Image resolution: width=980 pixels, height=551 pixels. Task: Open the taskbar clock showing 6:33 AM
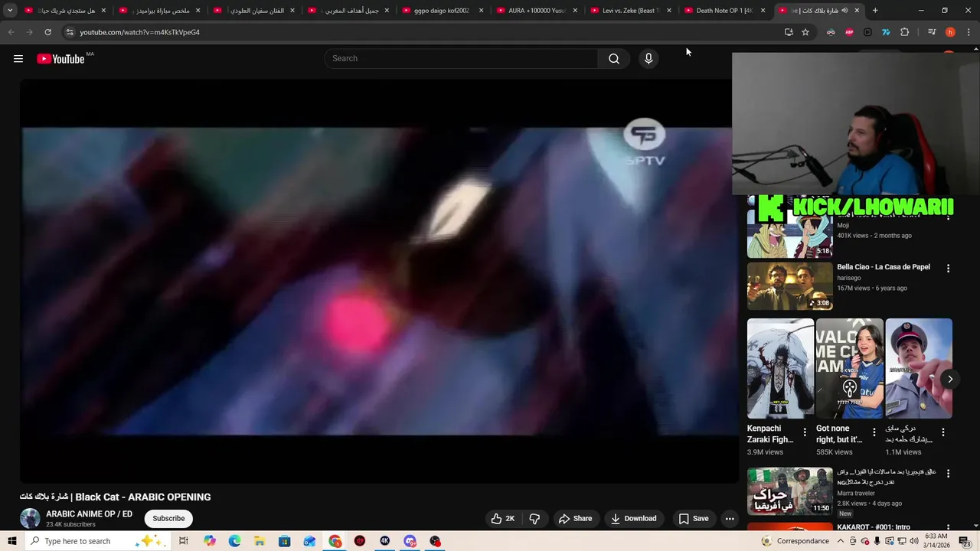coord(936,540)
